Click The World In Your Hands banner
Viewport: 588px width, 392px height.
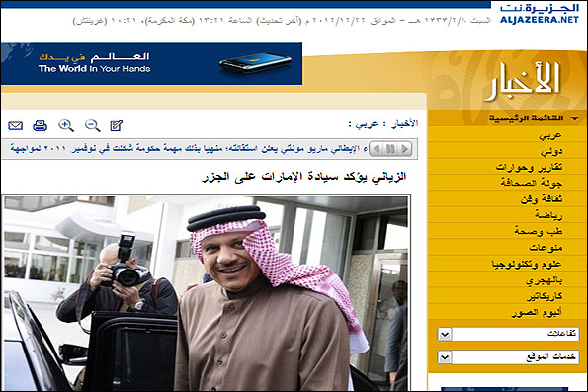point(151,64)
